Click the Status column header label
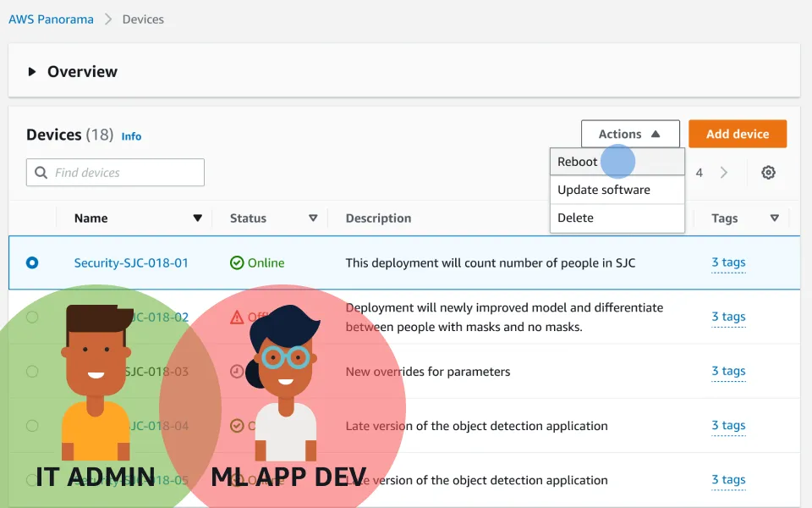Screen dimensions: 812x508 pyautogui.click(x=248, y=218)
